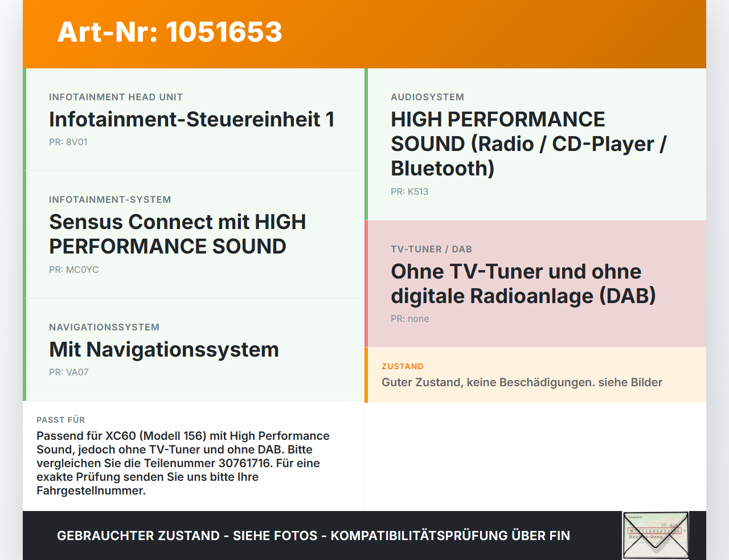729x560 pixels.
Task: Click the PR: K513 code
Action: click(x=409, y=191)
